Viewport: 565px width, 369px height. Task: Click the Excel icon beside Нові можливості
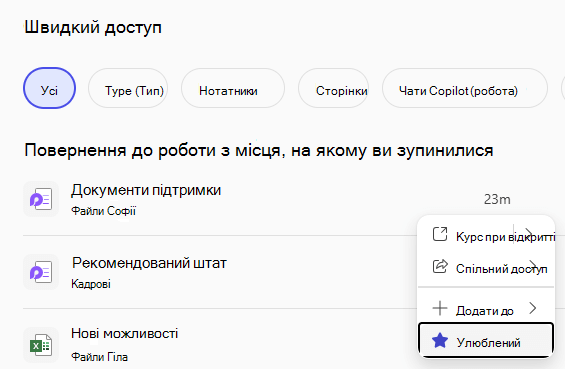pos(41,345)
